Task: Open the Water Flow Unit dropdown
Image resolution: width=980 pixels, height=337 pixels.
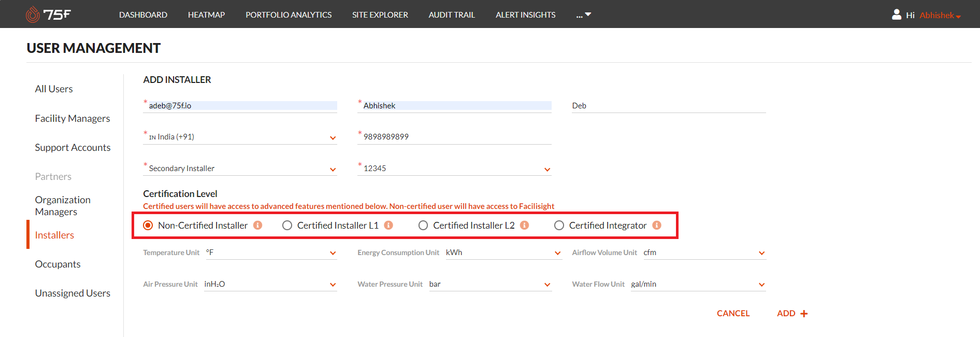Action: [x=698, y=285]
